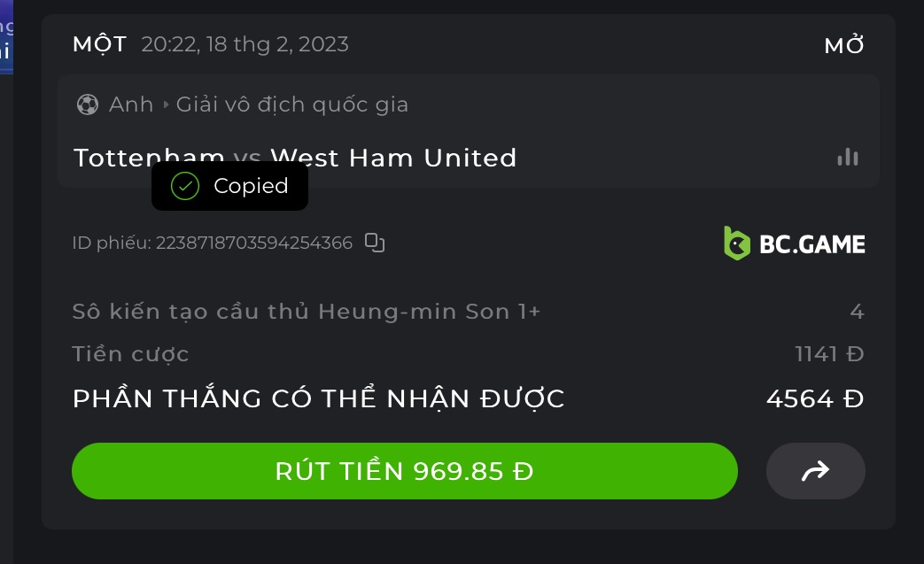Click the soccer ball sport icon
The height and width of the screenshot is (564, 924).
[x=88, y=104]
